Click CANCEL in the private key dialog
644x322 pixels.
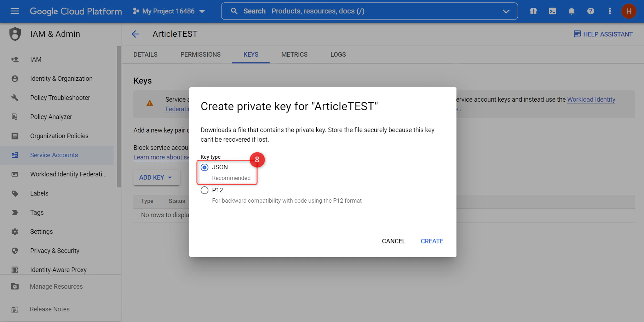(x=393, y=241)
